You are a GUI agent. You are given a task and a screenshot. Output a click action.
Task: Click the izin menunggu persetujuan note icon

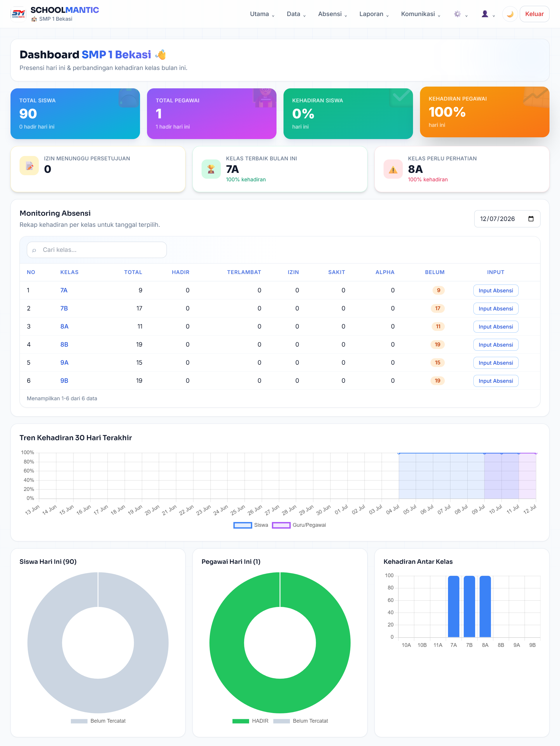(x=29, y=166)
